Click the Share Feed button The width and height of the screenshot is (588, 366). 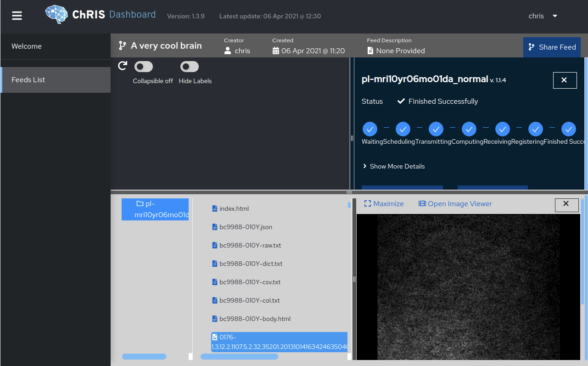click(552, 47)
